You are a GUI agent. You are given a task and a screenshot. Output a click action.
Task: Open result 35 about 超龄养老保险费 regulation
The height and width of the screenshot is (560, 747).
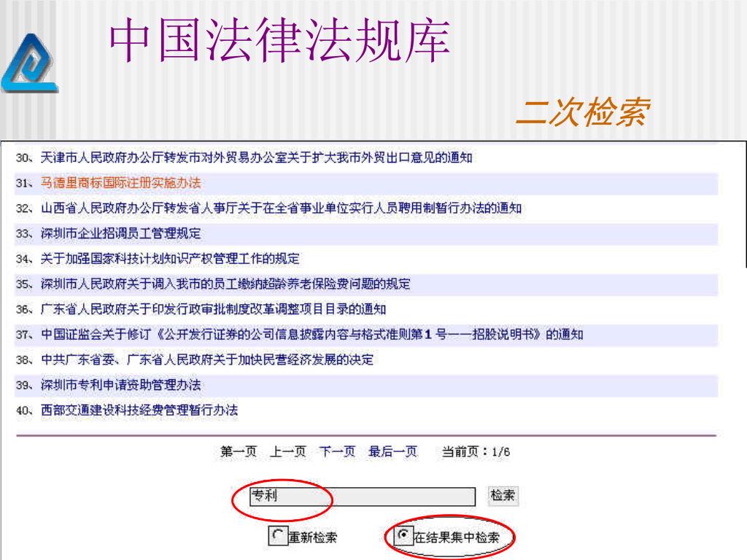(x=225, y=284)
